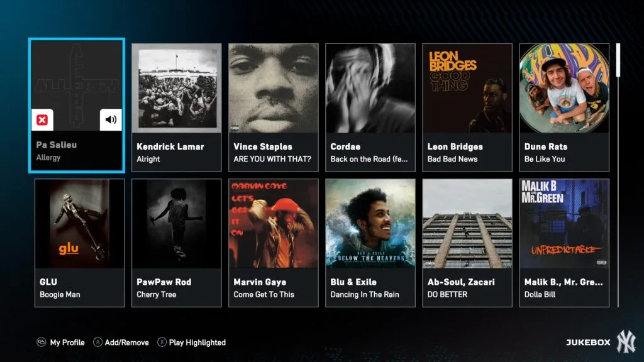Screen dimensions: 644x362
Task: Click the song title "ARE YOU WITH THAT?"
Action: (x=272, y=159)
